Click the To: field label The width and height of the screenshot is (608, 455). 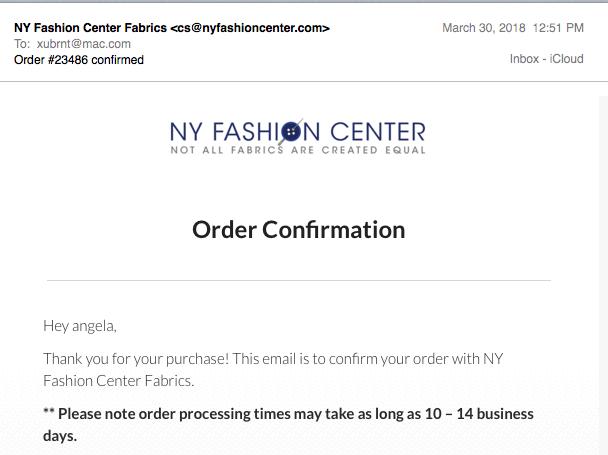[22, 44]
